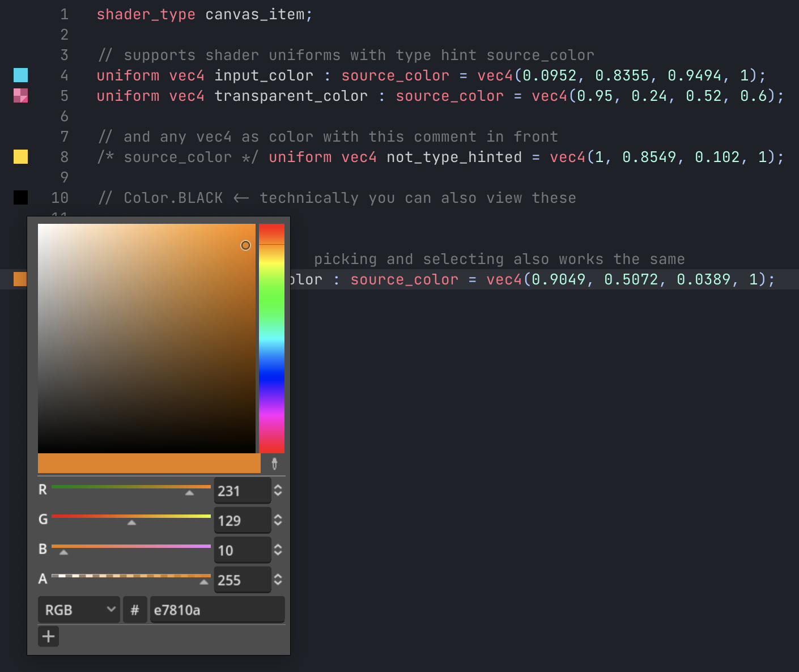This screenshot has height=672, width=799.
Task: Open the RGB color mode dropdown
Action: (x=79, y=610)
